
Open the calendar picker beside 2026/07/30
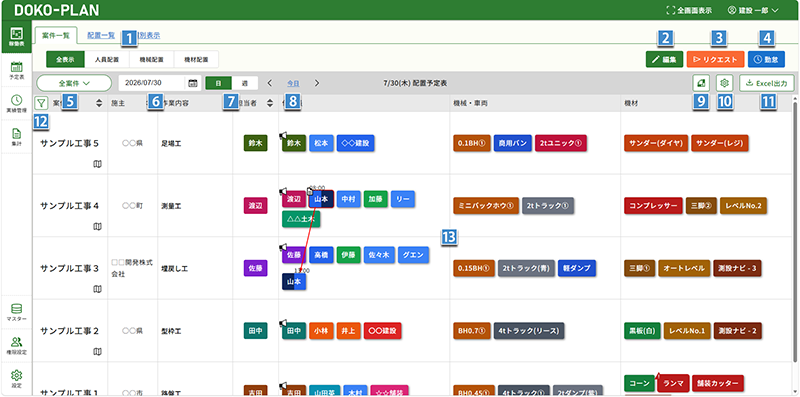(x=192, y=83)
